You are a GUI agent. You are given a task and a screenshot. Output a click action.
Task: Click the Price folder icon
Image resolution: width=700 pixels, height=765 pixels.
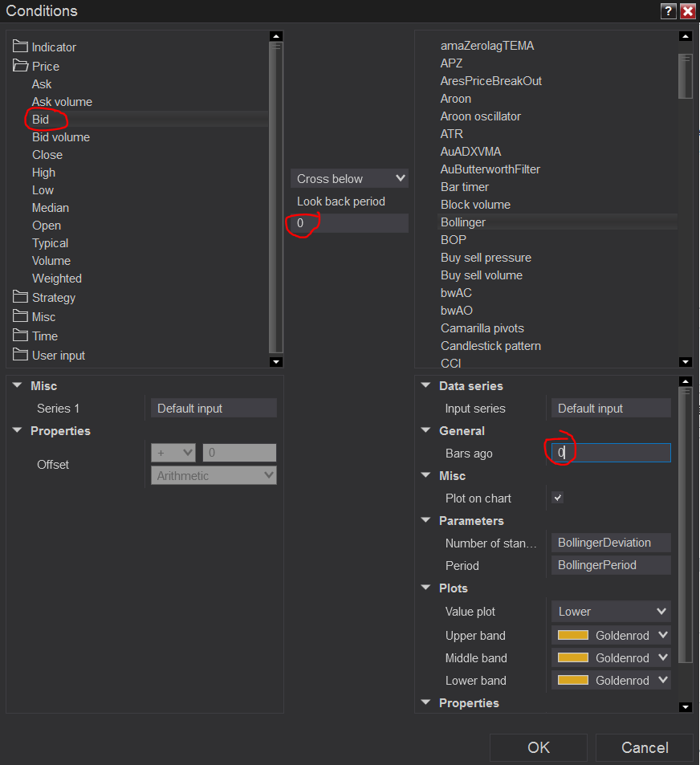point(20,66)
